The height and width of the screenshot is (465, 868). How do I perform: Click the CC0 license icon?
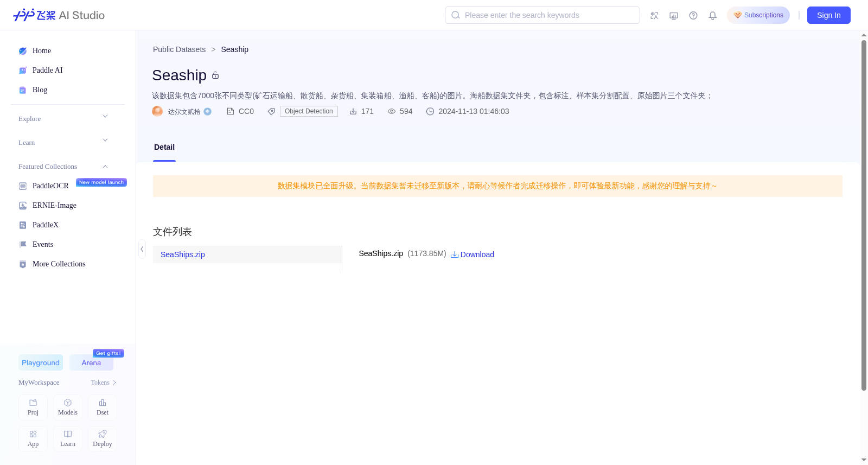231,111
